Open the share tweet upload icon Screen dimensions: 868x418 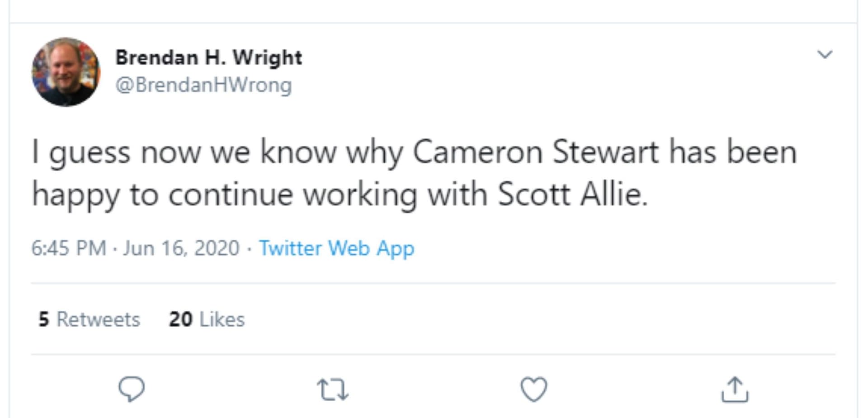pyautogui.click(x=735, y=389)
